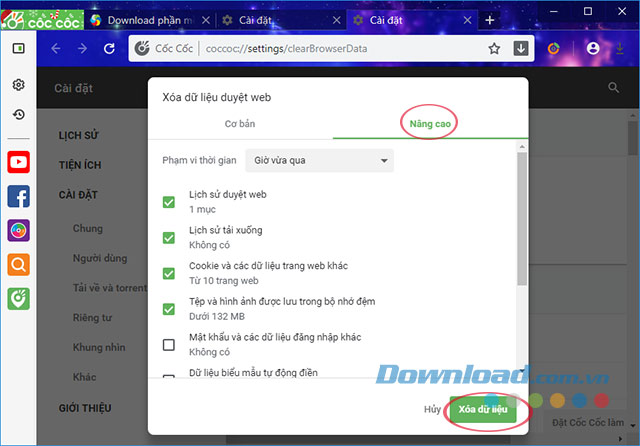
Task: Select Người dùng settings category
Action: [100, 258]
